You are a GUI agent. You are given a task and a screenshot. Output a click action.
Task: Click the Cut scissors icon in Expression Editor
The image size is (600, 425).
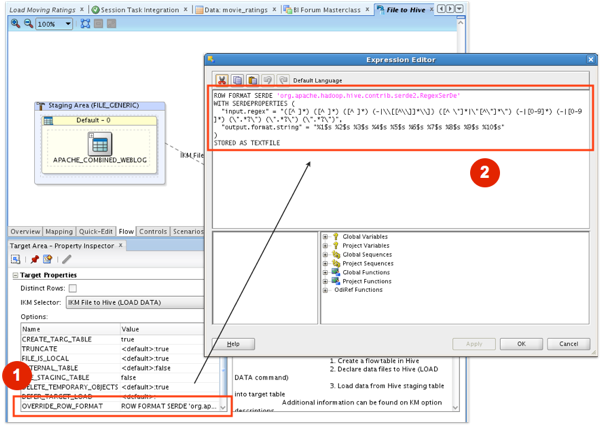coord(222,80)
